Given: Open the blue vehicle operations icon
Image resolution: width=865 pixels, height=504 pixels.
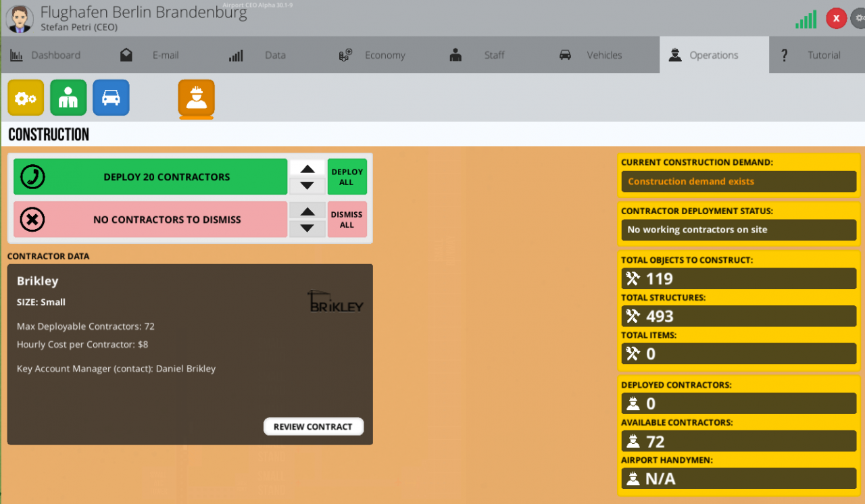Looking at the screenshot, I should (x=111, y=98).
